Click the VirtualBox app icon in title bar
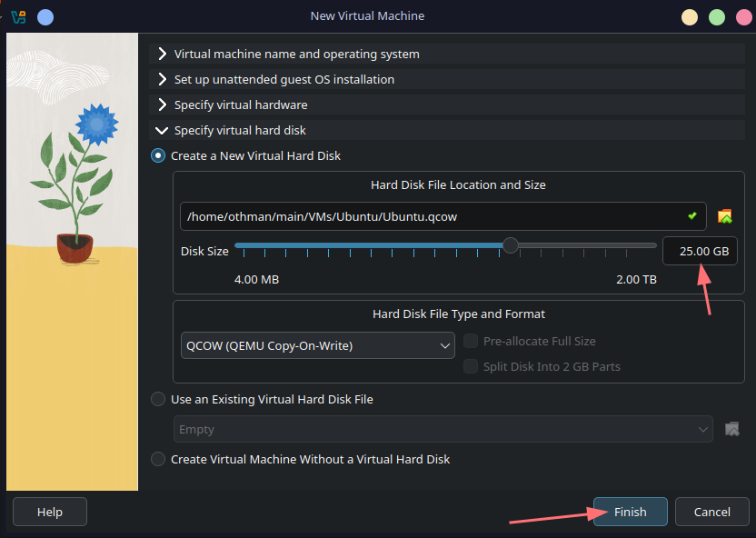The width and height of the screenshot is (756, 538). [x=18, y=16]
